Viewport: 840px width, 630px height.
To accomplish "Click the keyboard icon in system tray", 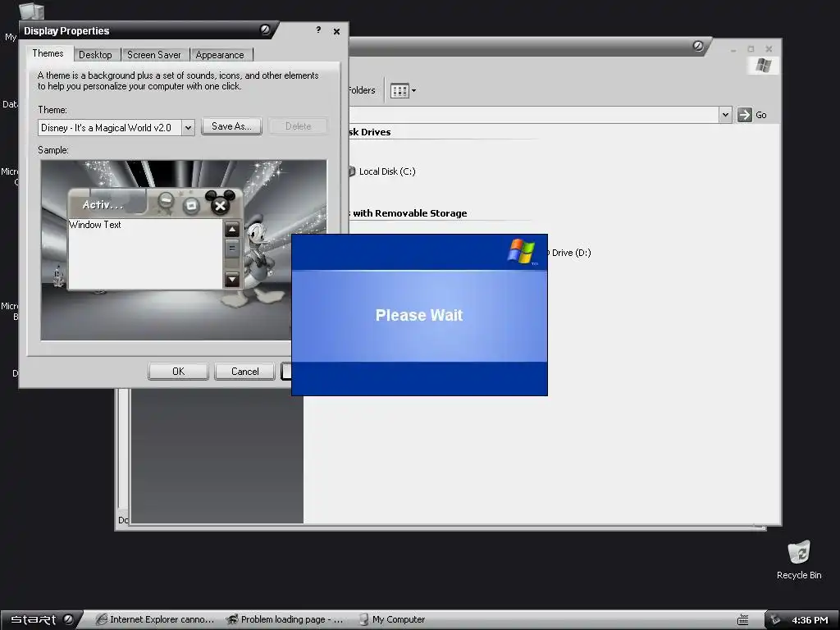I will tap(742, 620).
